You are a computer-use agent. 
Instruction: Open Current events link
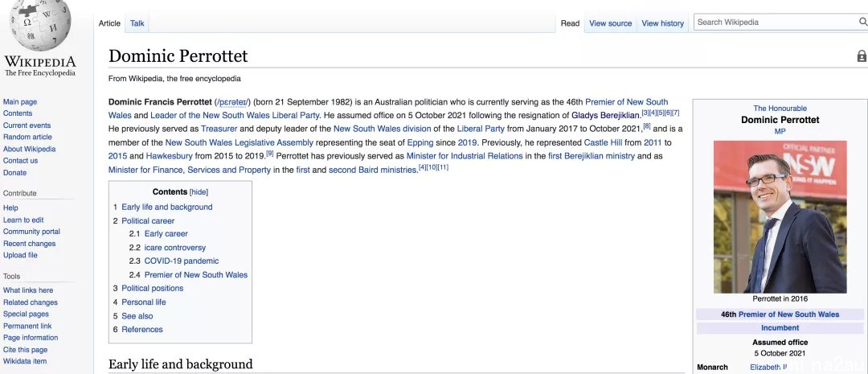click(27, 125)
